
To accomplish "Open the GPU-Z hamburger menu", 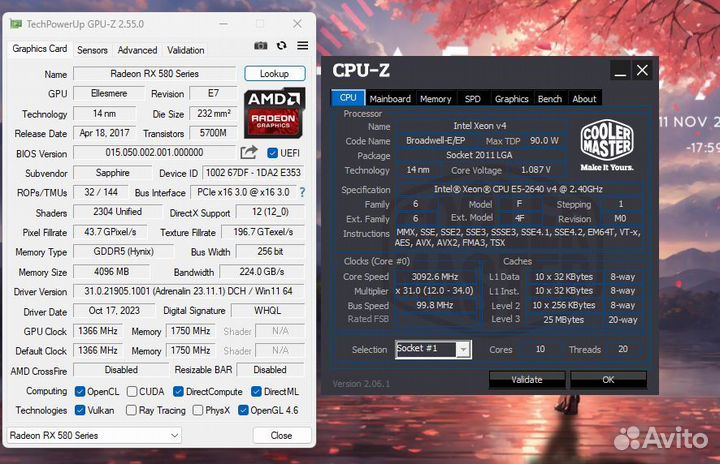I will [x=299, y=46].
